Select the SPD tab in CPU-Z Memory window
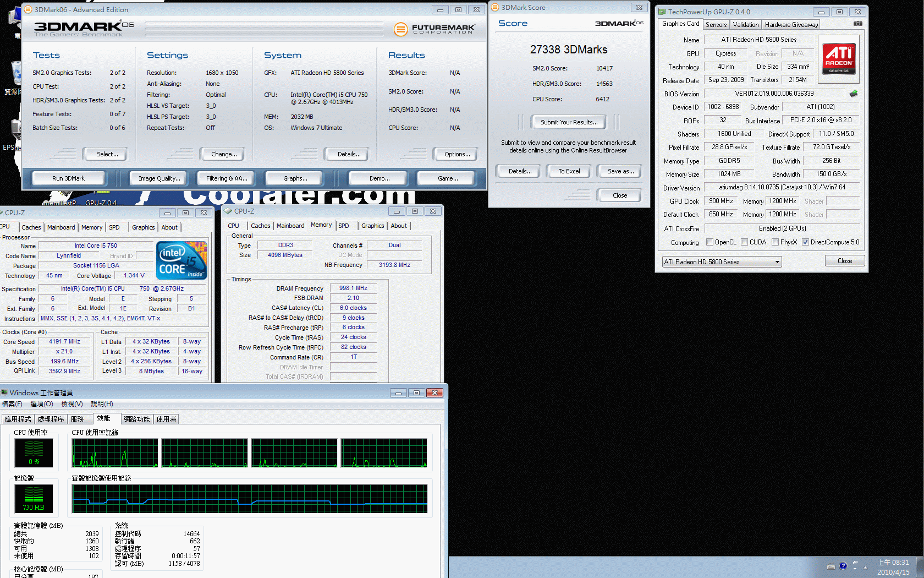The image size is (924, 578). coord(344,226)
